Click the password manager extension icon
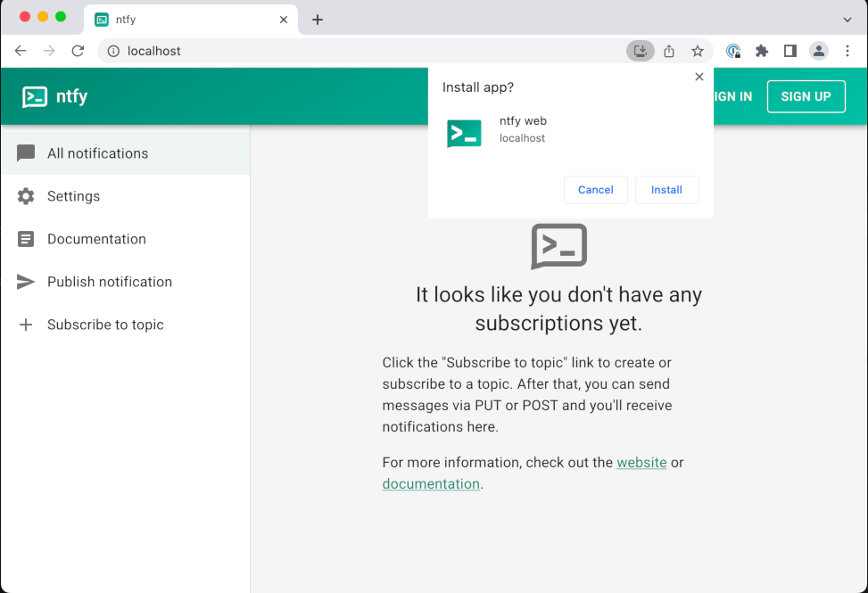The width and height of the screenshot is (868, 593). (x=733, y=51)
